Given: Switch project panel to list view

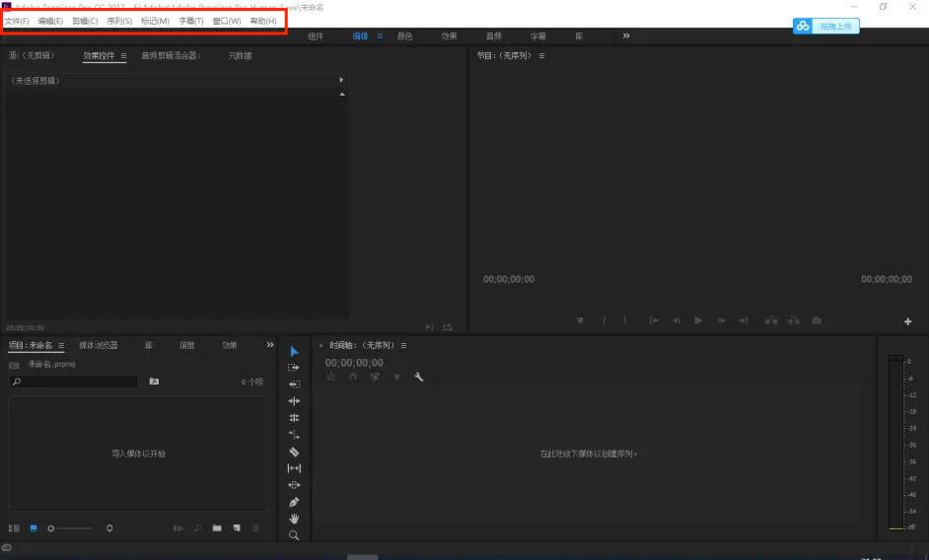Looking at the screenshot, I should (x=14, y=528).
